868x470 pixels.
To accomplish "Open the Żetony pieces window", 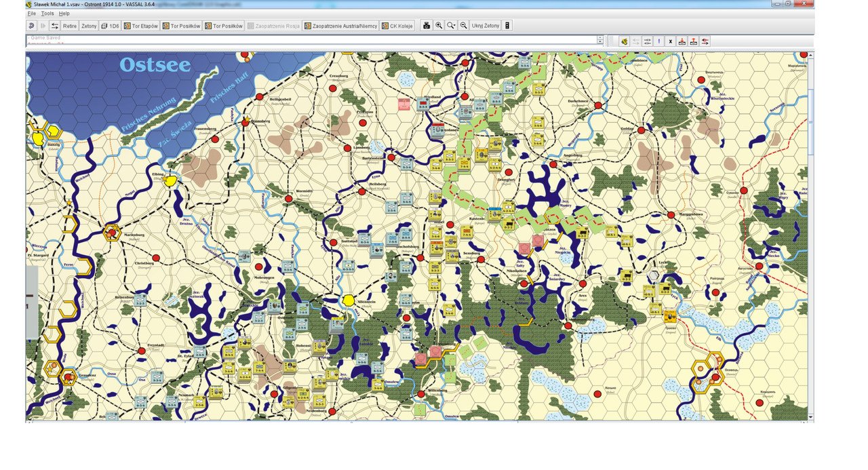I will click(89, 26).
